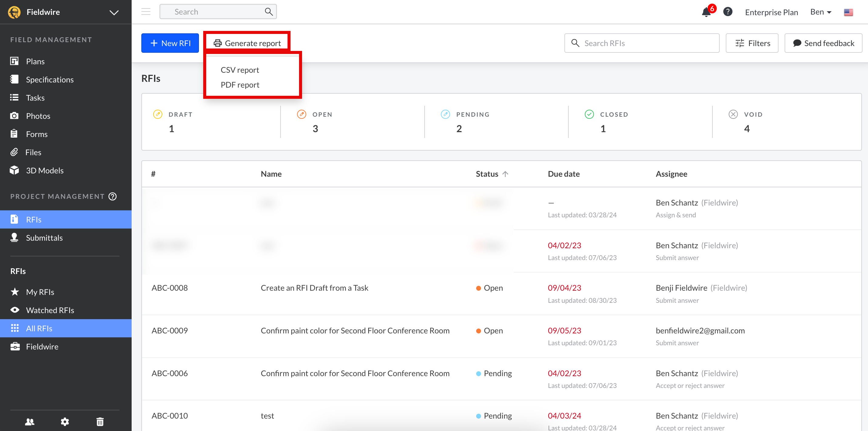Select PDF report option
The width and height of the screenshot is (868, 431).
240,85
